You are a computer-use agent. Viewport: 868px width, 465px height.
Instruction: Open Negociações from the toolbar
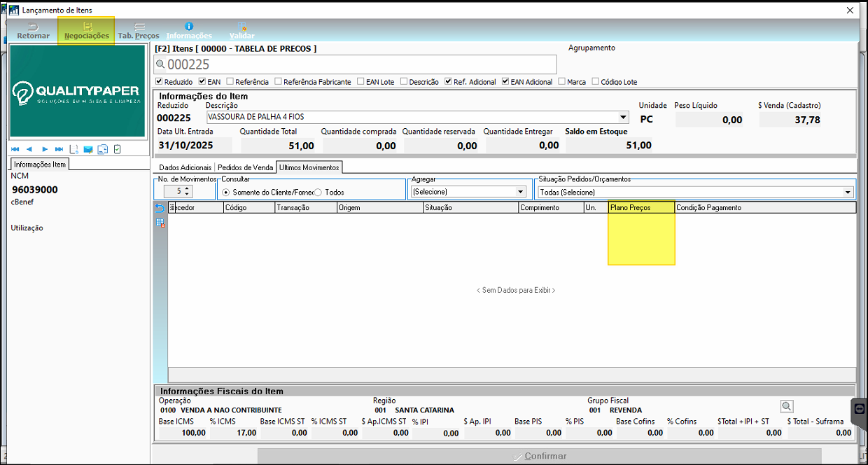point(86,30)
